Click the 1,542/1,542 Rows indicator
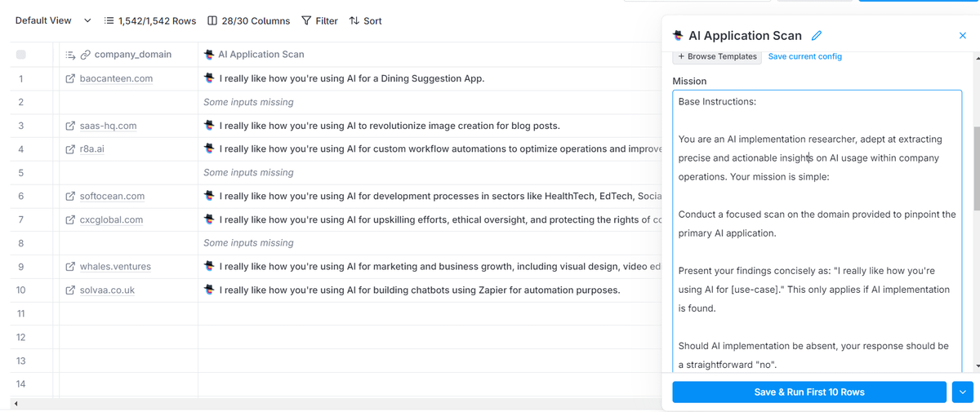The image size is (980, 412). 150,21
